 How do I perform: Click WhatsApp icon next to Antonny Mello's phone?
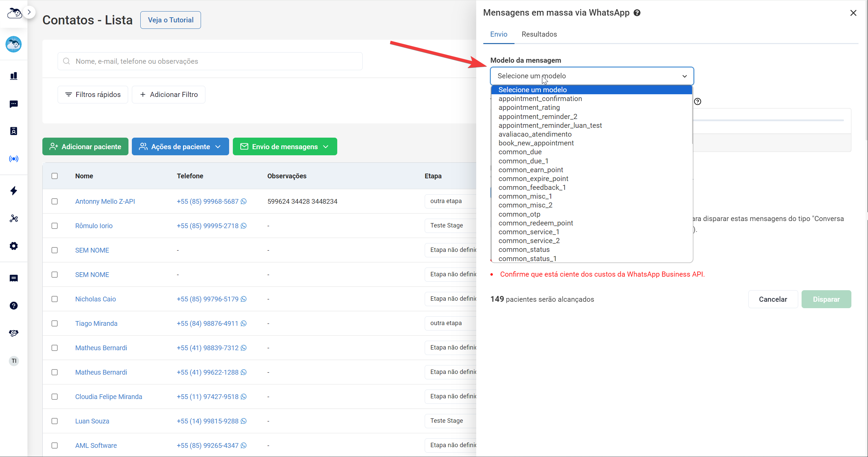pos(244,201)
